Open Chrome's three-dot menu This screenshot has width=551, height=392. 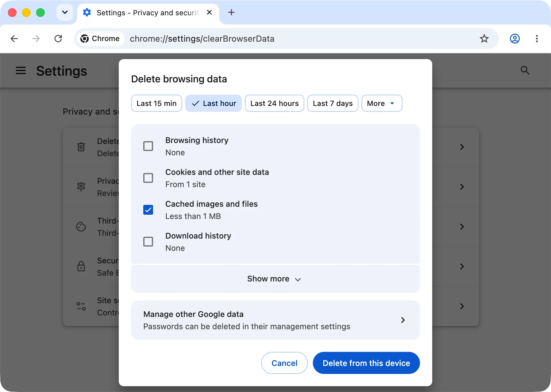[537, 39]
